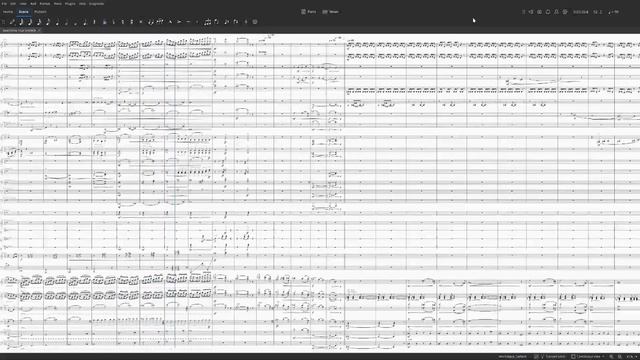This screenshot has width=640, height=360.
Task: Toggle the double flat accidental
Action: pyautogui.click(x=104, y=22)
